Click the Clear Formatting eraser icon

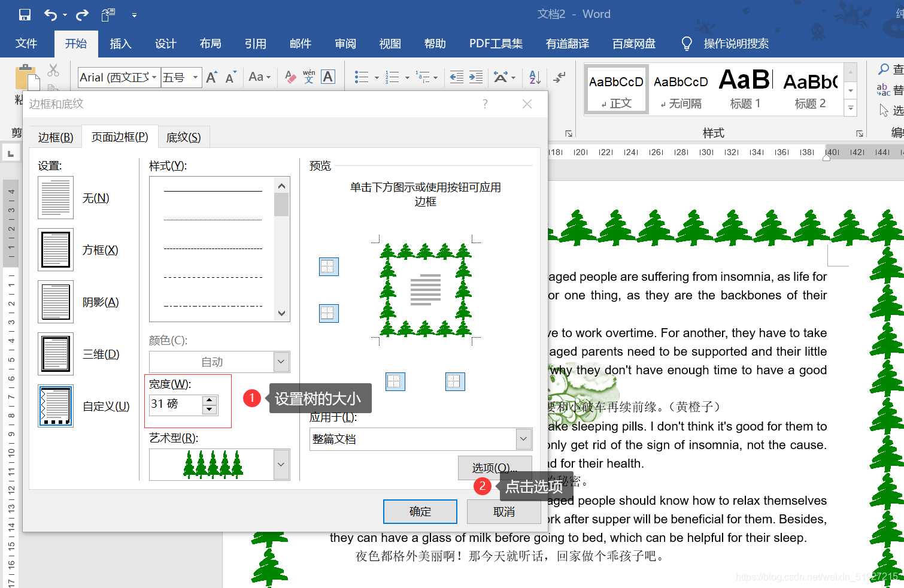click(290, 77)
